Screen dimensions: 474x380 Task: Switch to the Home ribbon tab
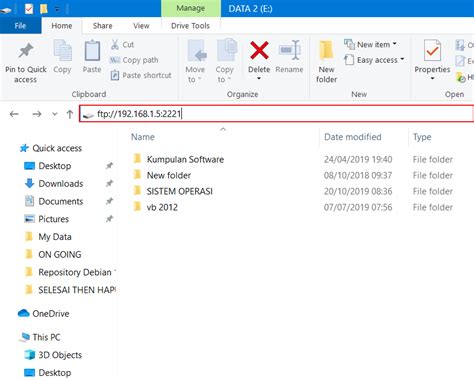62,26
